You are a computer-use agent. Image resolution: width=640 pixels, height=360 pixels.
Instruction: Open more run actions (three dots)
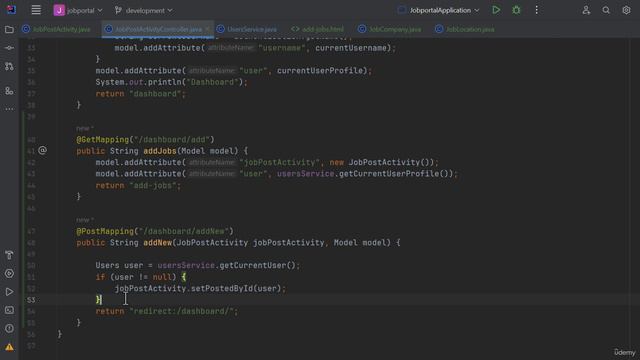point(536,10)
